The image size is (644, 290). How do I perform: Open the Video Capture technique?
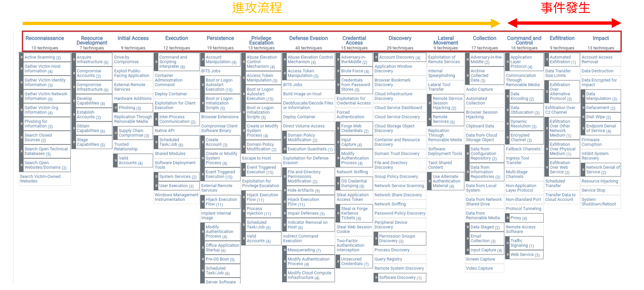pos(480,269)
